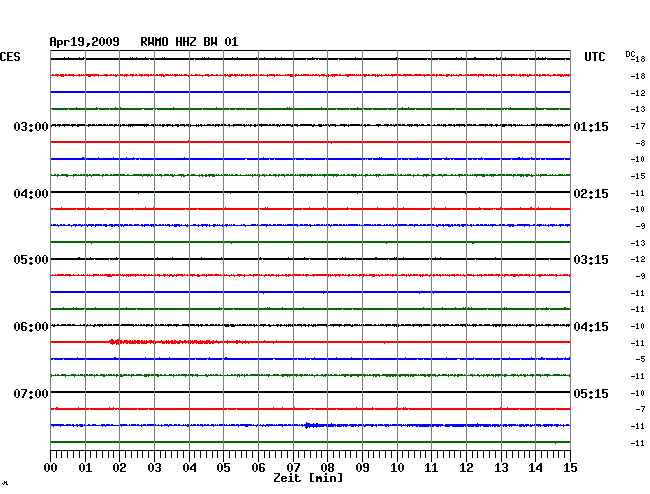Click DC value -12 beside 03:15 UTC

point(638,259)
